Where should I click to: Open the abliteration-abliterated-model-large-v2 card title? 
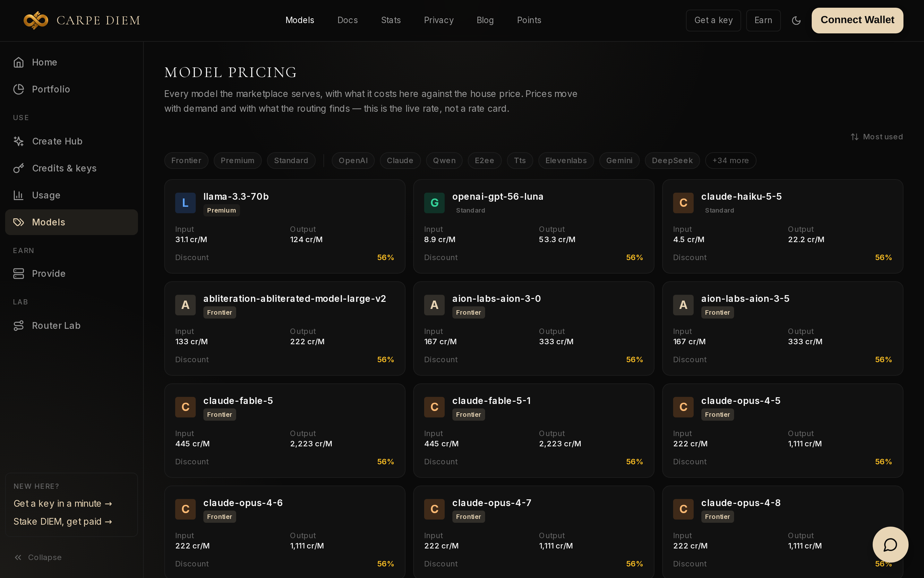tap(295, 299)
